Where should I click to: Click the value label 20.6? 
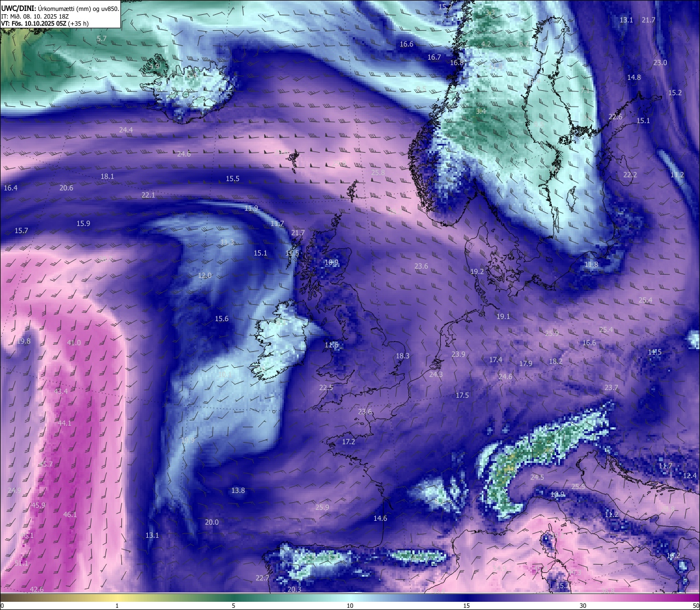(66, 188)
